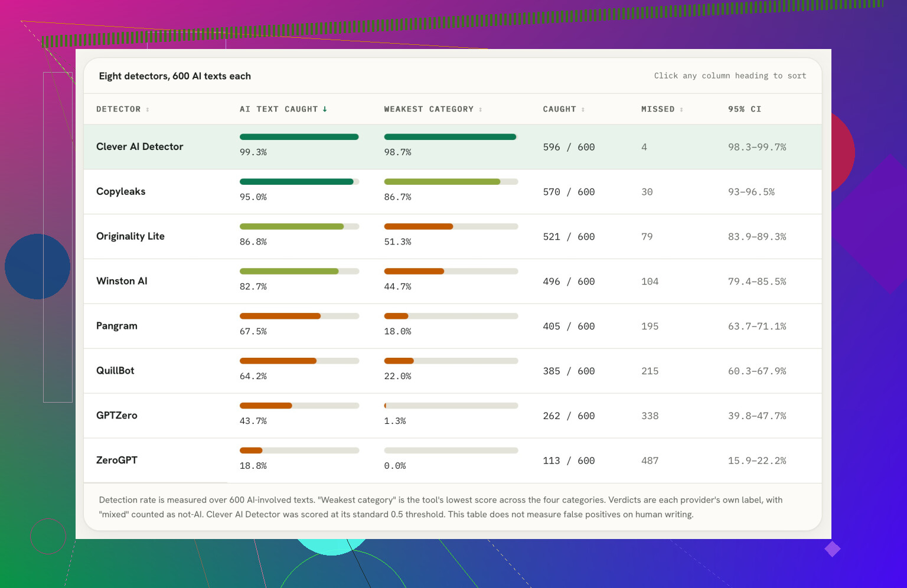
Task: Click the 64.2% AI text caught value
Action: click(253, 377)
